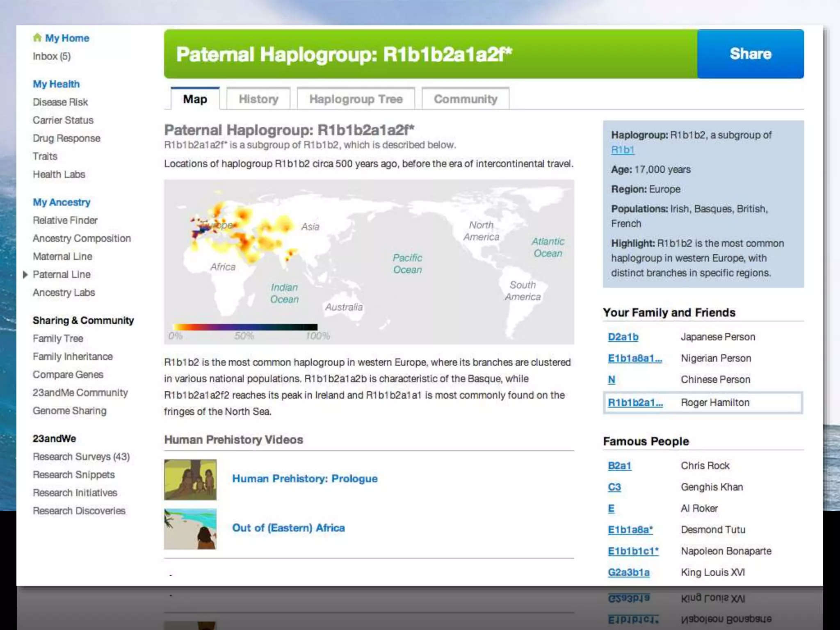The height and width of the screenshot is (630, 840).
Task: Go to Inbox (5) in sidebar
Action: [x=52, y=56]
